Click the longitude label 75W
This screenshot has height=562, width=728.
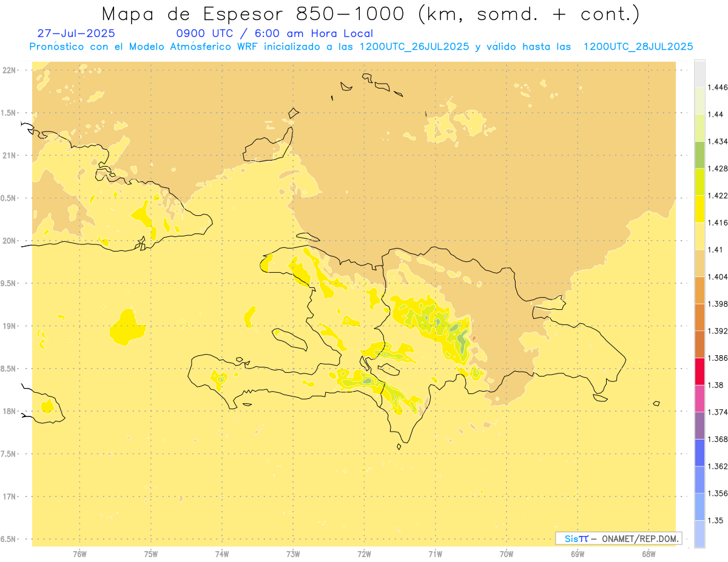pos(151,554)
